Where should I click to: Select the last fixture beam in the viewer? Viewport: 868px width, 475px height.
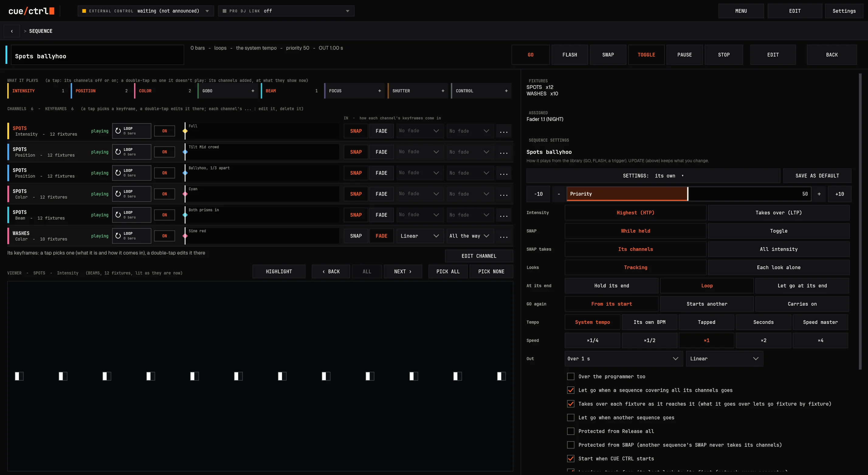(x=501, y=376)
